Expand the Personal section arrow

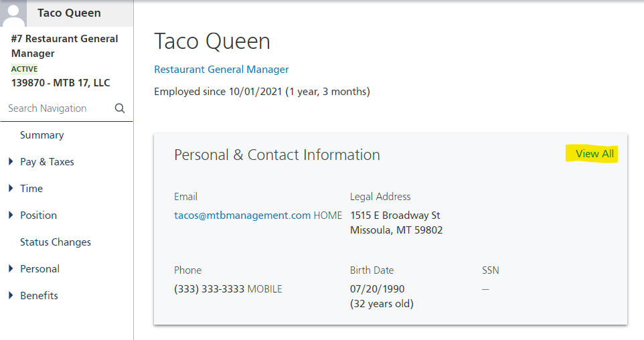click(x=11, y=268)
